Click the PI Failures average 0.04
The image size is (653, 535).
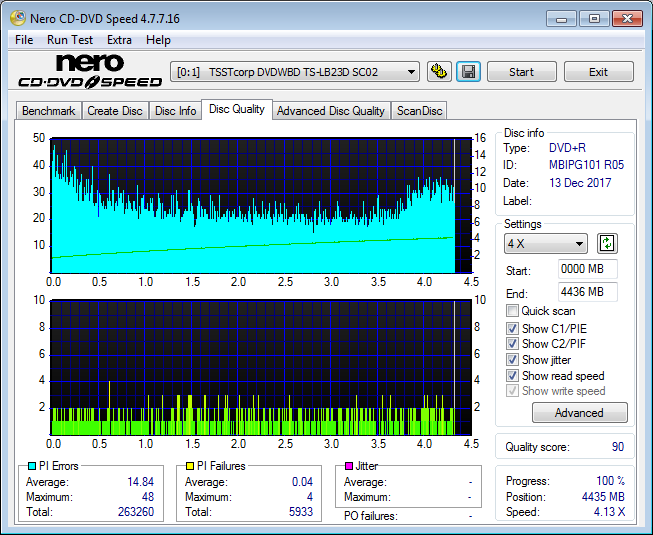pos(302,482)
